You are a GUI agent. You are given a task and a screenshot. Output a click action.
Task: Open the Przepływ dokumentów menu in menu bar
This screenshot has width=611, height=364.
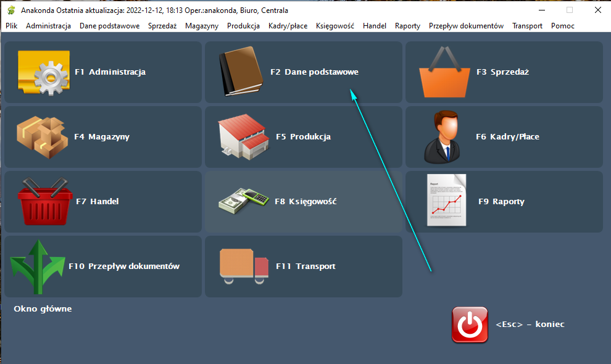coord(466,26)
